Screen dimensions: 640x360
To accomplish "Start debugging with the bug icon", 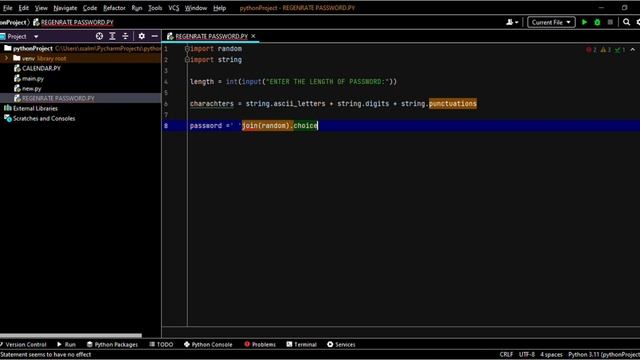I will coord(597,22).
